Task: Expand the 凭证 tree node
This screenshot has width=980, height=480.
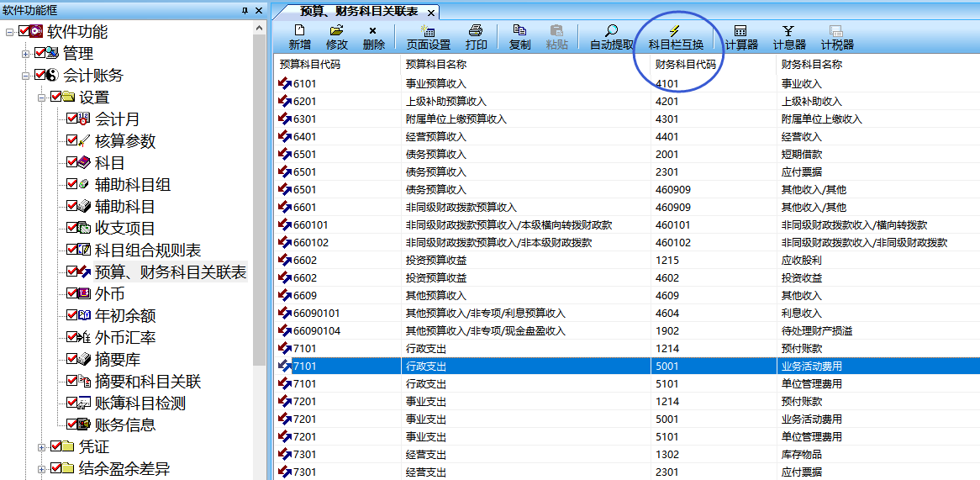Action: 42,447
